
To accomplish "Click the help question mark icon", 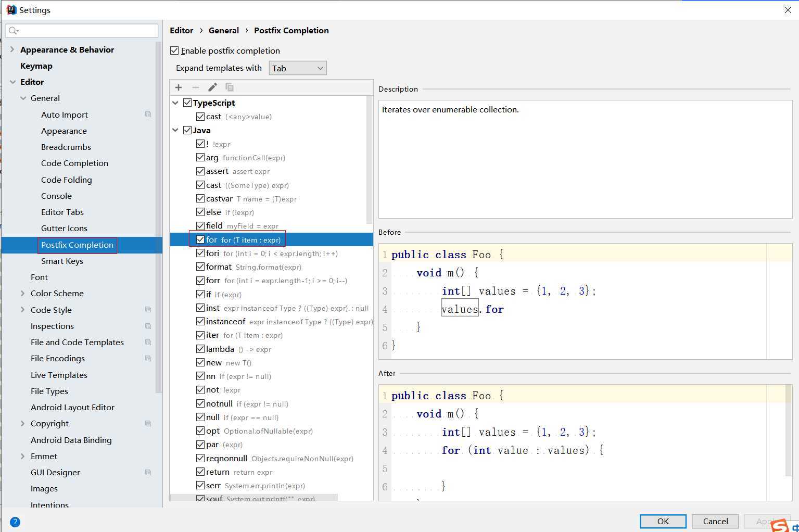I will point(15,522).
